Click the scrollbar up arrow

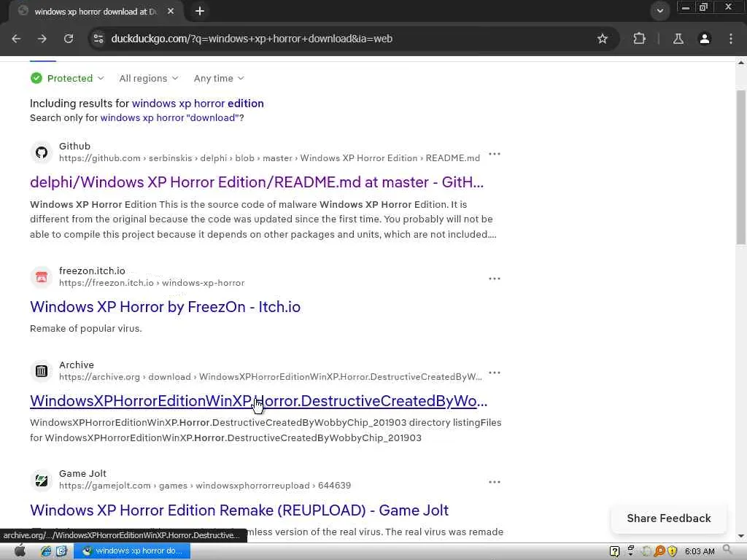click(741, 63)
